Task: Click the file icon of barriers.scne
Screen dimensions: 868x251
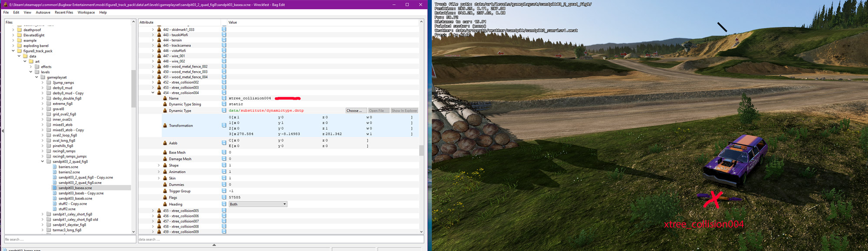Action: pos(55,167)
